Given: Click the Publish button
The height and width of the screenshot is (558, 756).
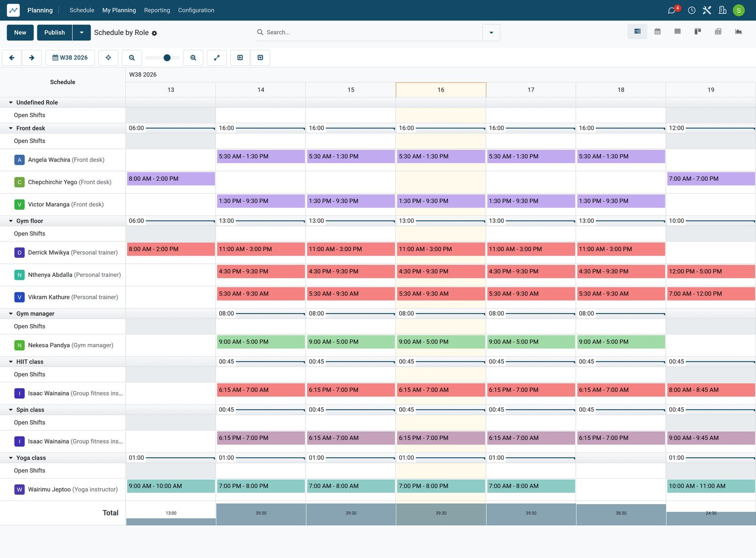Looking at the screenshot, I should point(55,33).
